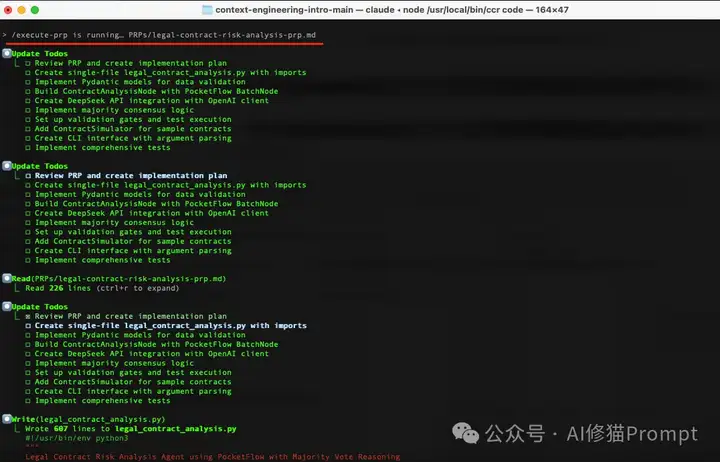Toggle the checkbox of the bold white Review PRP todo

coord(28,176)
